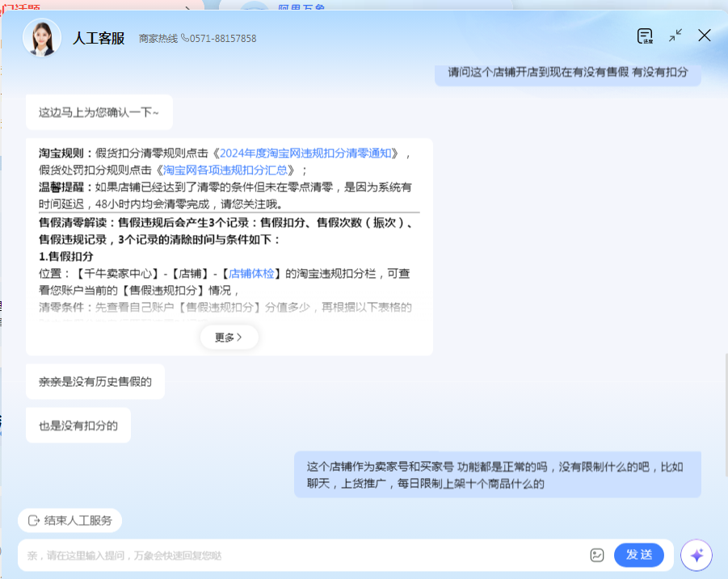728x579 pixels.
Task: Open the 店铺体检 link
Action: [x=251, y=274]
